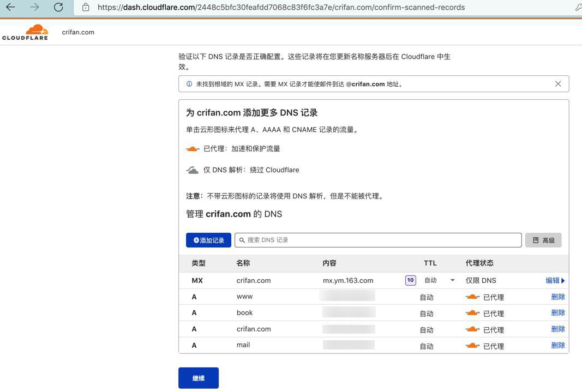This screenshot has width=582, height=392.
Task: Click the 添加记录 button
Action: (x=208, y=240)
